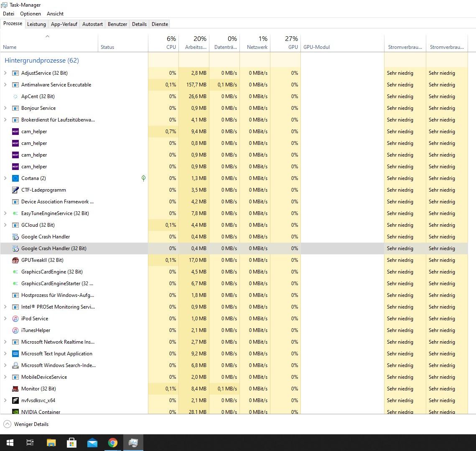Click the AdjustService process icon
Image resolution: width=476 pixels, height=451 pixels.
click(x=15, y=73)
